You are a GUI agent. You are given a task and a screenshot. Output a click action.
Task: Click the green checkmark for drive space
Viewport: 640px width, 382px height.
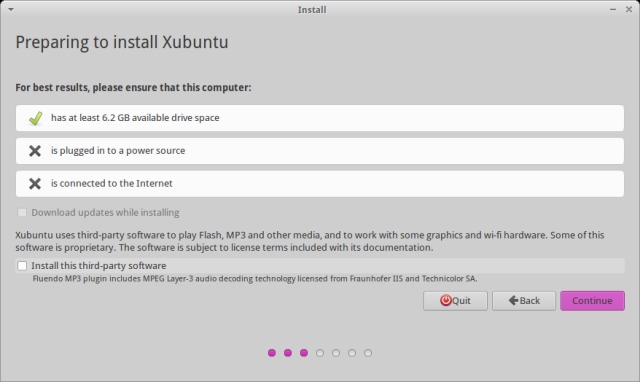click(x=36, y=118)
